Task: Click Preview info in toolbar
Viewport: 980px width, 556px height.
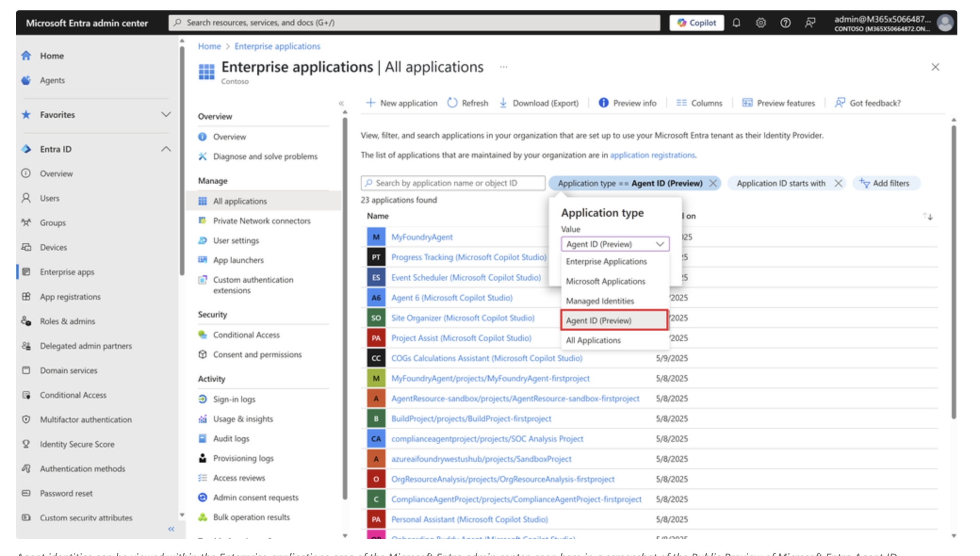Action: [x=628, y=103]
